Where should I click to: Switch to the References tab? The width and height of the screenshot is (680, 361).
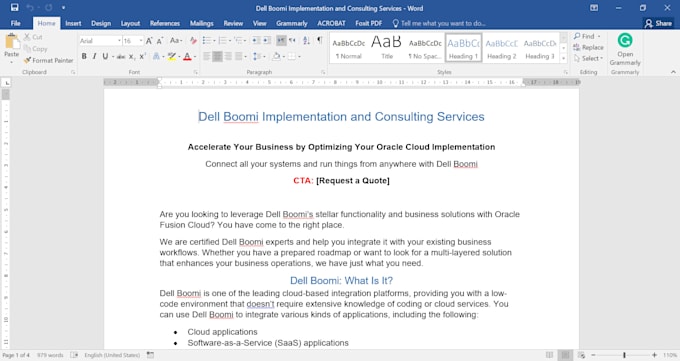pos(165,23)
